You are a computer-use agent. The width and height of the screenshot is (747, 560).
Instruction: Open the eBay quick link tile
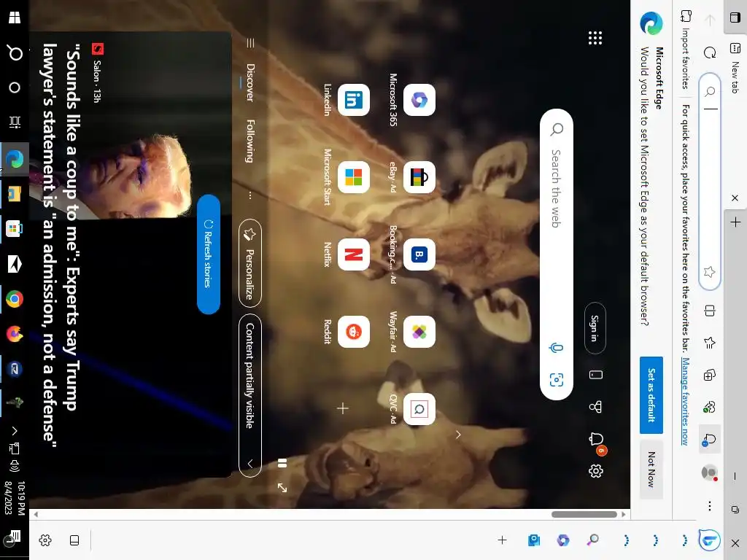point(419,177)
